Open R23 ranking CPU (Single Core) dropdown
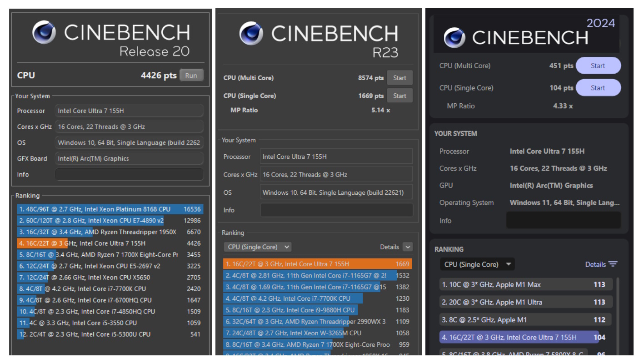The width and height of the screenshot is (644, 364). 257,247
